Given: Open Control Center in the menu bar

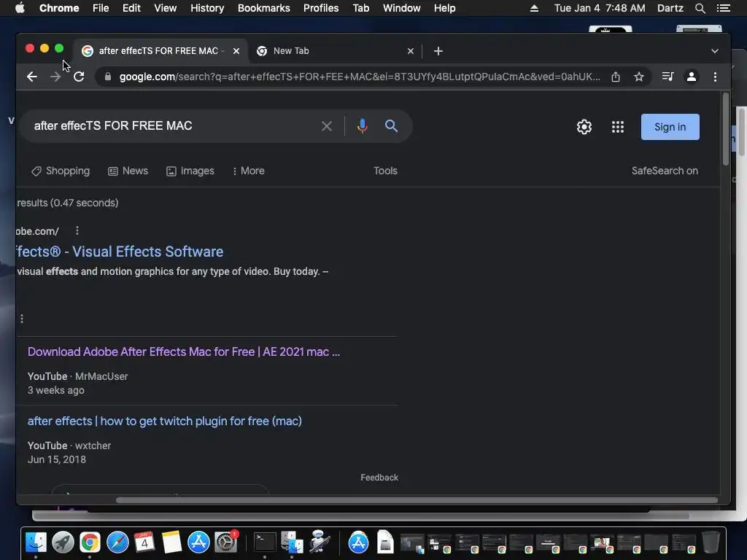Looking at the screenshot, I should point(724,8).
